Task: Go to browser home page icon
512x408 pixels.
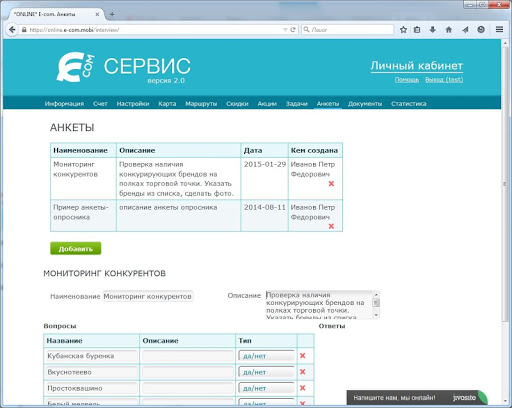Action: coord(449,30)
